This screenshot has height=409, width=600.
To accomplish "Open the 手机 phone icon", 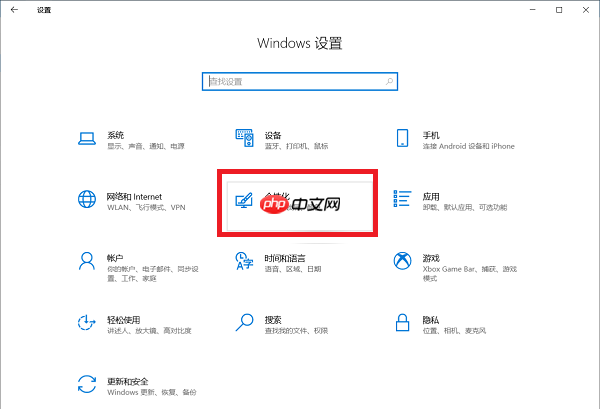I will click(x=402, y=138).
